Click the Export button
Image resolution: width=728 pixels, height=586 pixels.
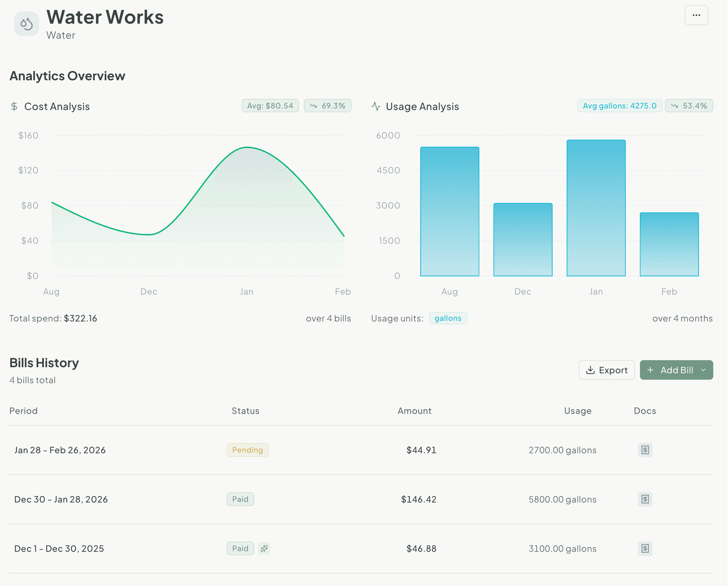pyautogui.click(x=607, y=370)
